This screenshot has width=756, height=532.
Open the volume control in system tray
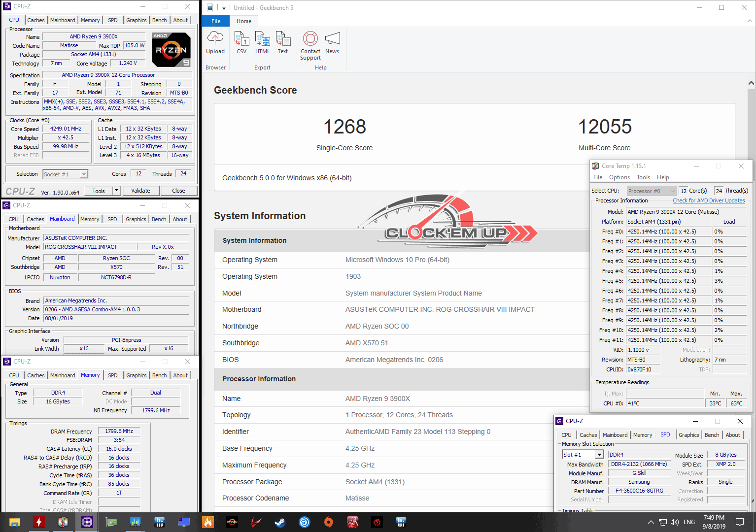(675, 522)
